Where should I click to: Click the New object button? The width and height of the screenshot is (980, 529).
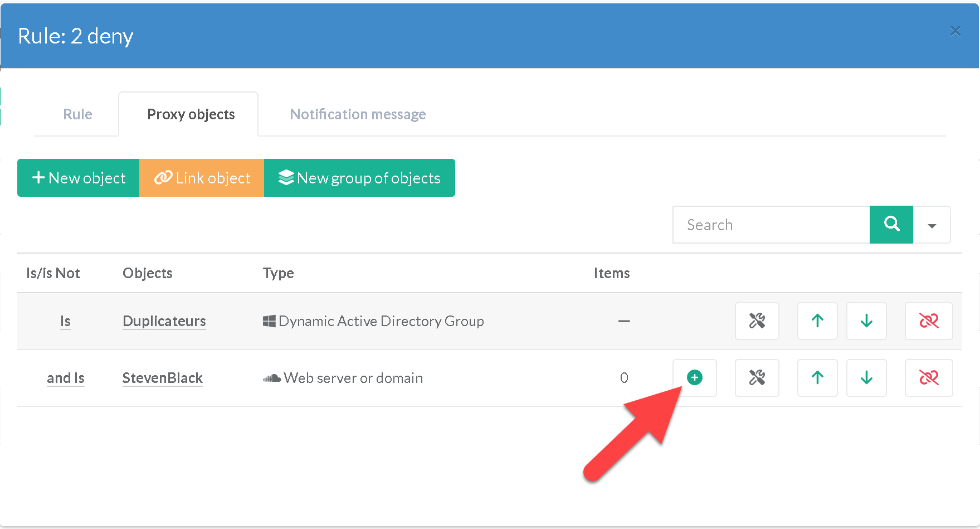point(79,178)
